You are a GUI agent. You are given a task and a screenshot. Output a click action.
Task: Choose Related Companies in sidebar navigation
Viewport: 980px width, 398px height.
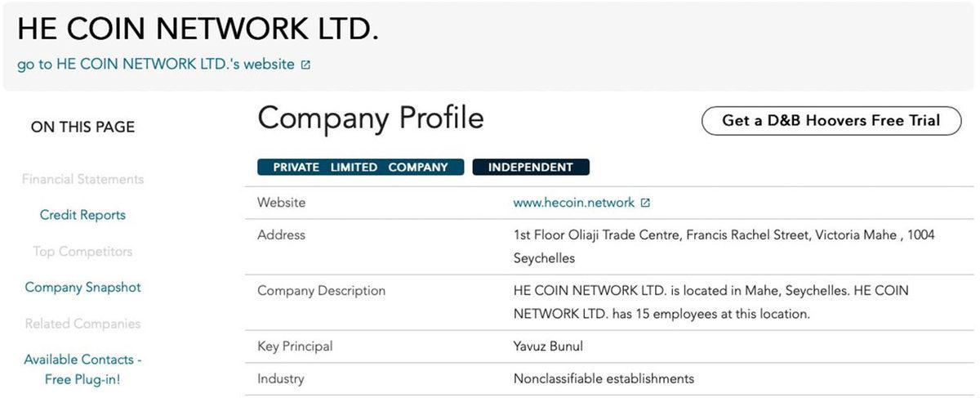point(82,324)
